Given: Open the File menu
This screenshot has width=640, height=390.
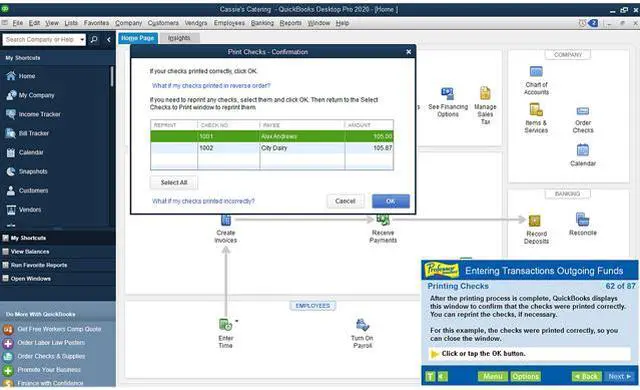Looking at the screenshot, I should click(x=18, y=23).
